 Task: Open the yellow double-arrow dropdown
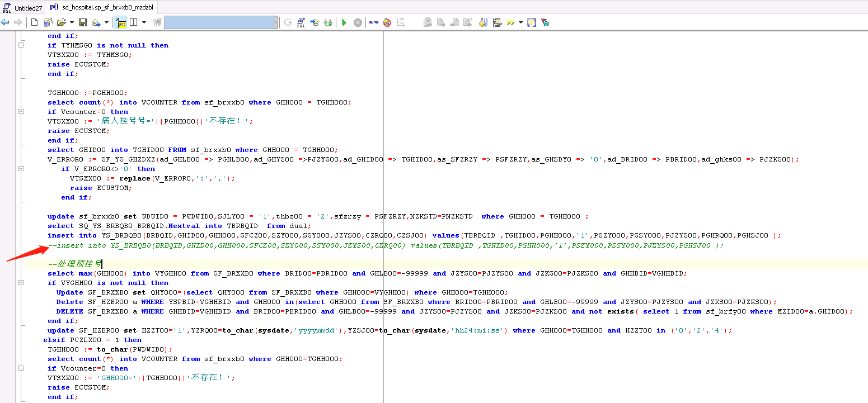point(520,22)
